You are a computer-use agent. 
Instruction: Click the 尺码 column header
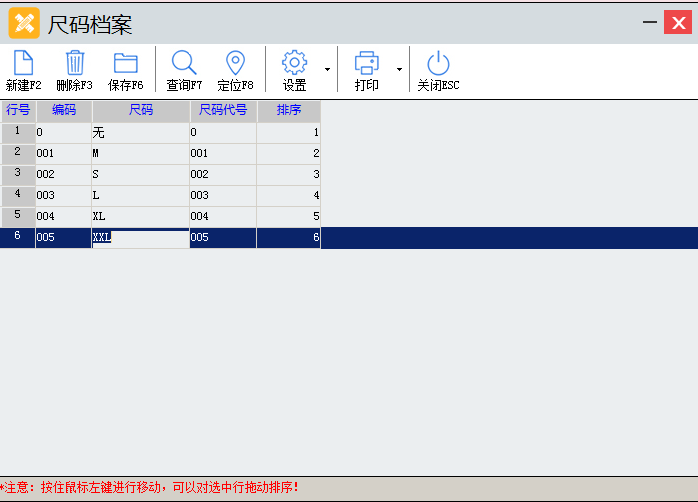(141, 110)
